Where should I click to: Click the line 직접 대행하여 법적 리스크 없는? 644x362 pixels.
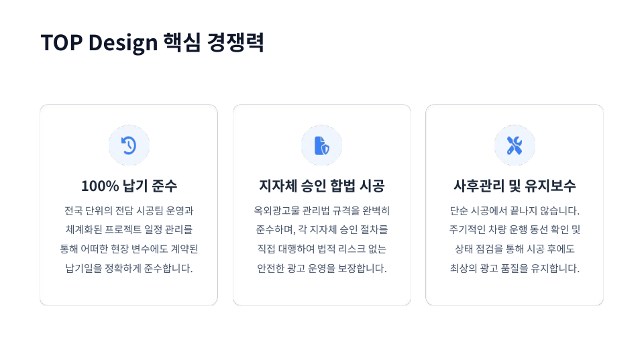point(322,249)
